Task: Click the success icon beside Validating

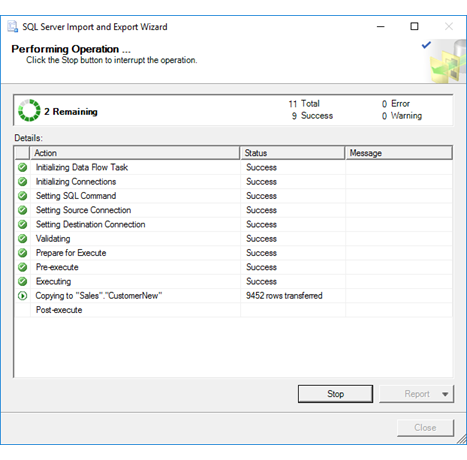Action: pyautogui.click(x=22, y=239)
